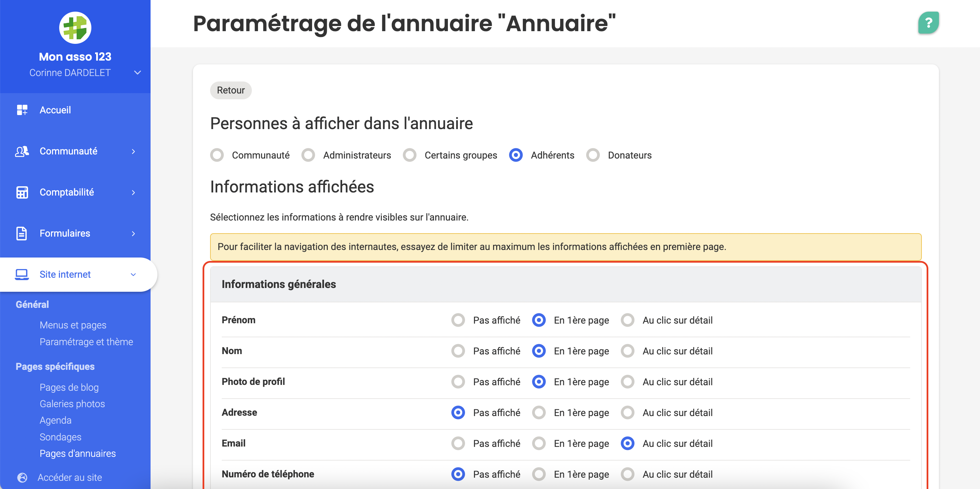This screenshot has height=489, width=980.
Task: Click the Pages spécifiques section heading
Action: click(x=55, y=366)
